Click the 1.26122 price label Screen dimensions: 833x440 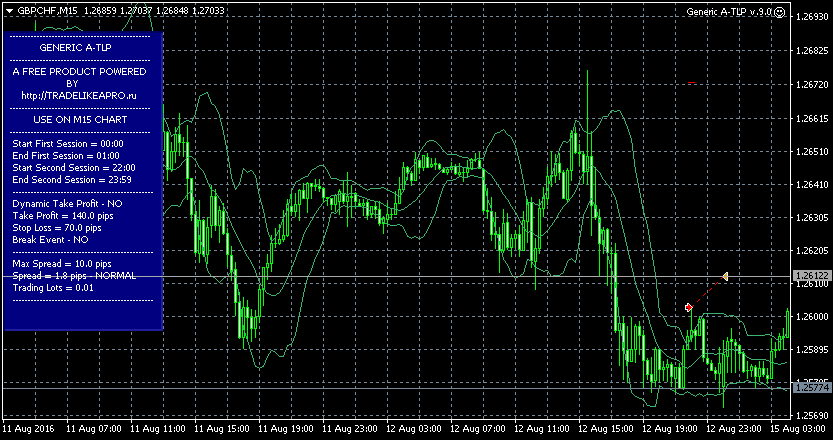(811, 276)
